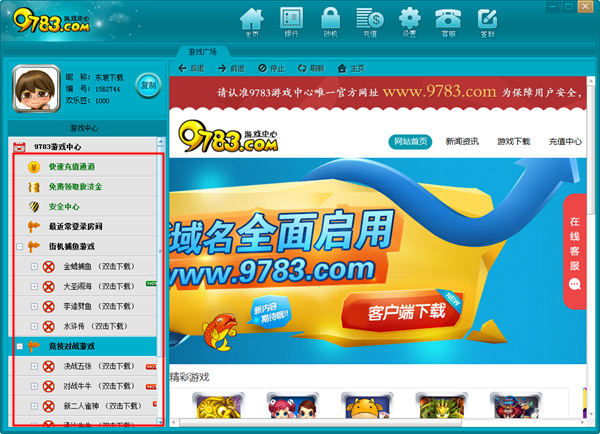Click the calendar icon beside 9783游戏中心
Image resolution: width=600 pixels, height=434 pixels.
(x=19, y=147)
